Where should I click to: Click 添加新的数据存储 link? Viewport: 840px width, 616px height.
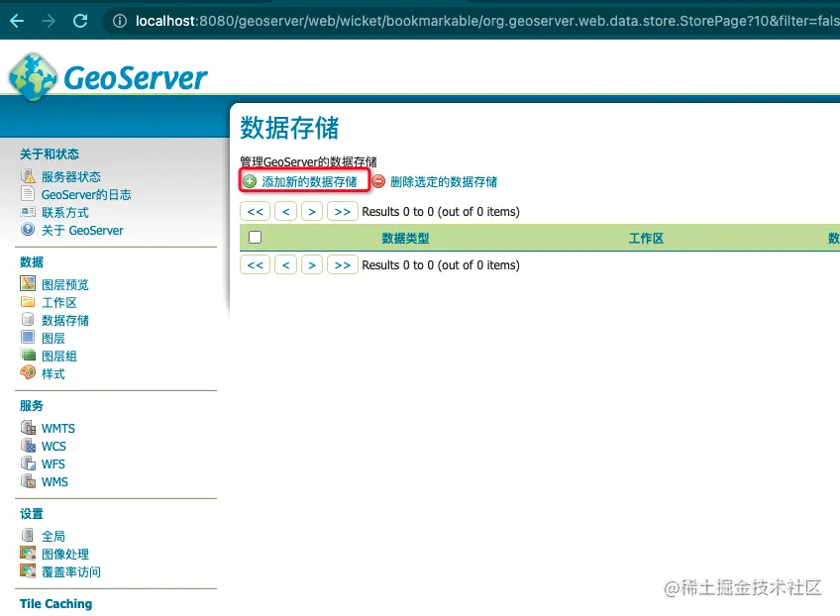point(309,181)
